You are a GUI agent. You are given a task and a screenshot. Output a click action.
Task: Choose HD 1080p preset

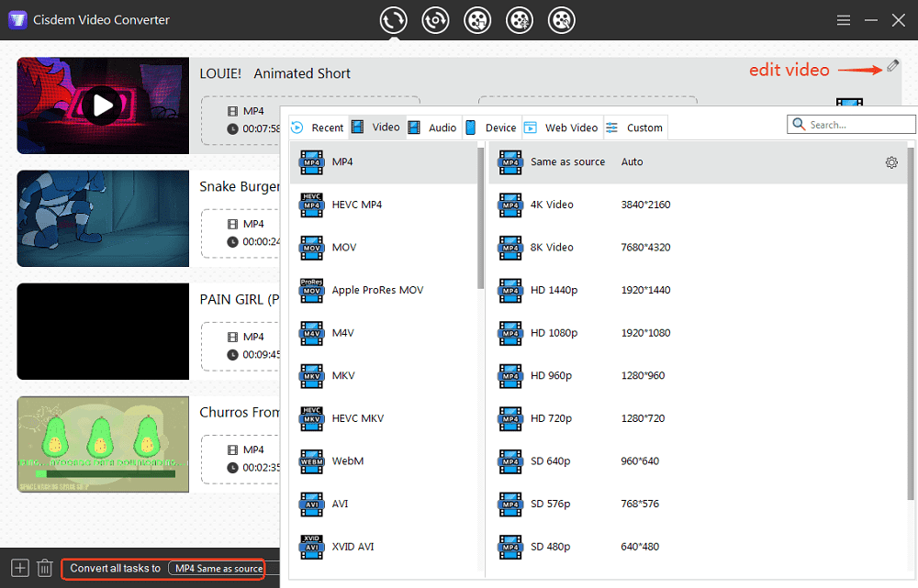click(698, 333)
